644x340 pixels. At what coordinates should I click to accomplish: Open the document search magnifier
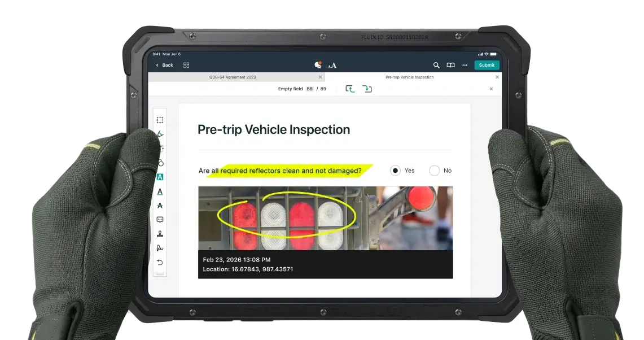click(x=436, y=65)
